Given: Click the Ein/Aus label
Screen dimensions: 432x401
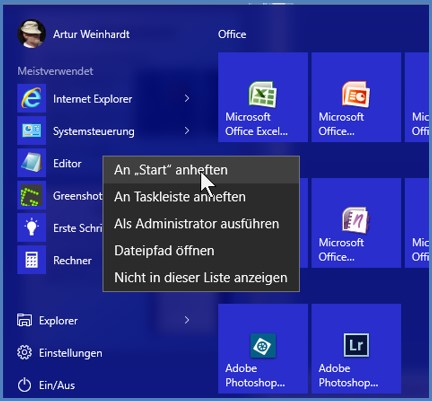Looking at the screenshot, I should (57, 385).
